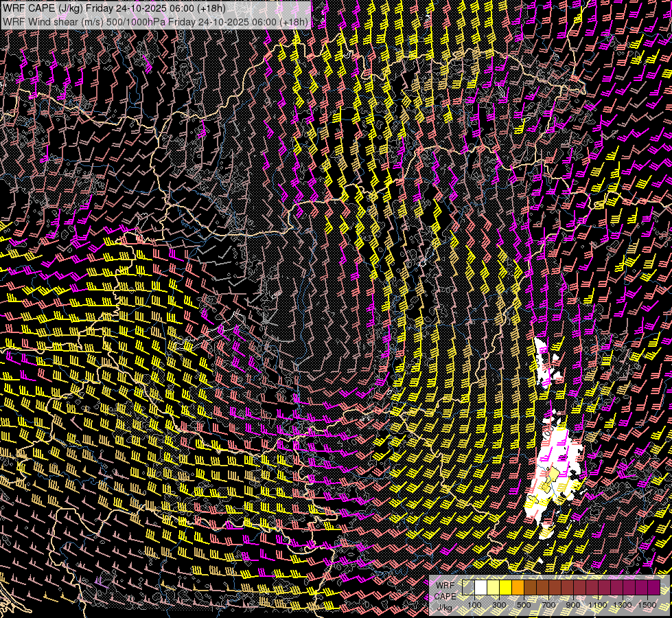The height and width of the screenshot is (618, 672).
Task: Click the WRF label in the legend
Action: tap(445, 586)
